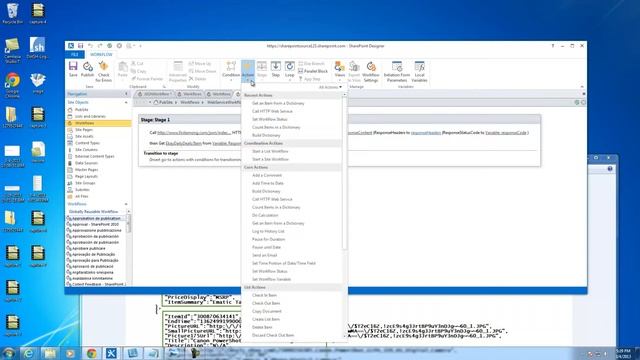Click Move Down in the Modify group
The width and height of the screenshot is (640, 360).
[x=202, y=71]
